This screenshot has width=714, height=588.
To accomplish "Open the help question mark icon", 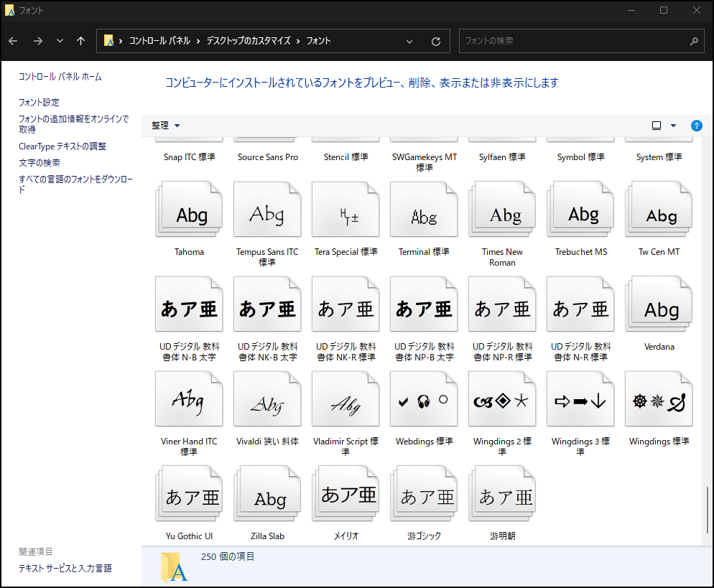I will tap(696, 126).
